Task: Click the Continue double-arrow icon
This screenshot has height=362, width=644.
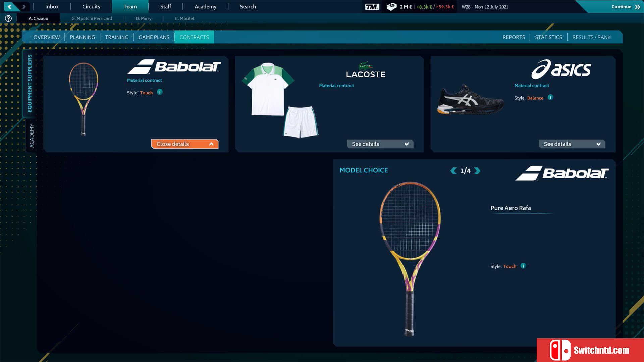Action: pyautogui.click(x=637, y=7)
